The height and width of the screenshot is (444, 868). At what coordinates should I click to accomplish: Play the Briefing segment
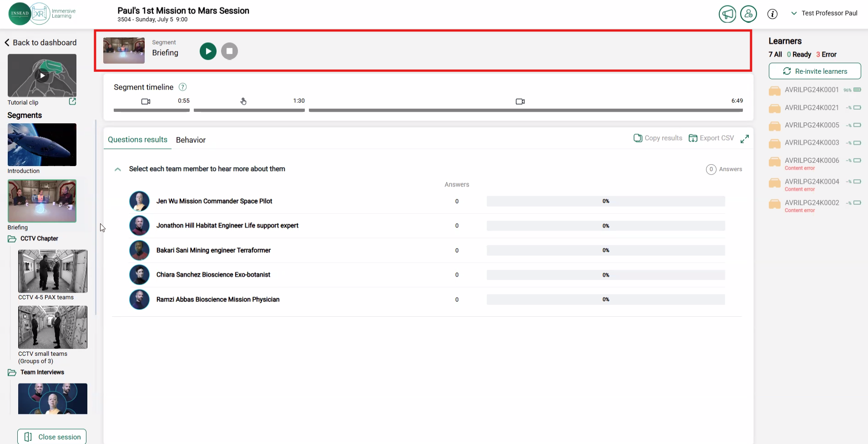(x=208, y=51)
